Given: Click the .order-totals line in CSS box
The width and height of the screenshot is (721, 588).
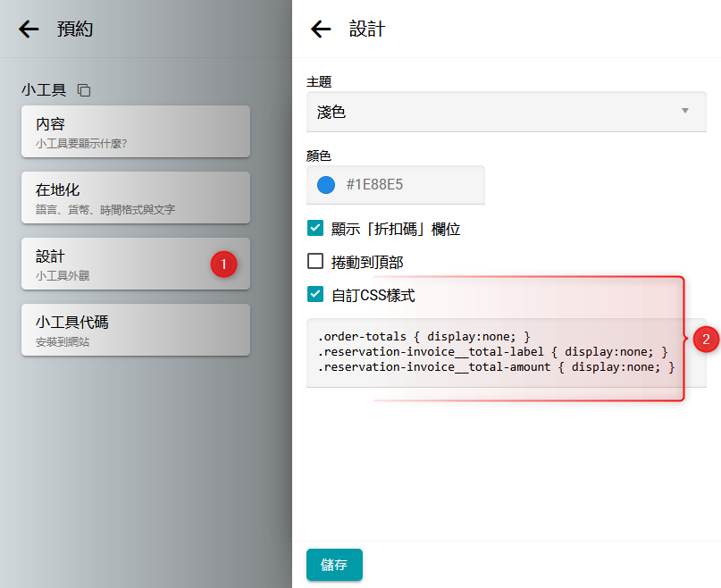Looking at the screenshot, I should (424, 337).
